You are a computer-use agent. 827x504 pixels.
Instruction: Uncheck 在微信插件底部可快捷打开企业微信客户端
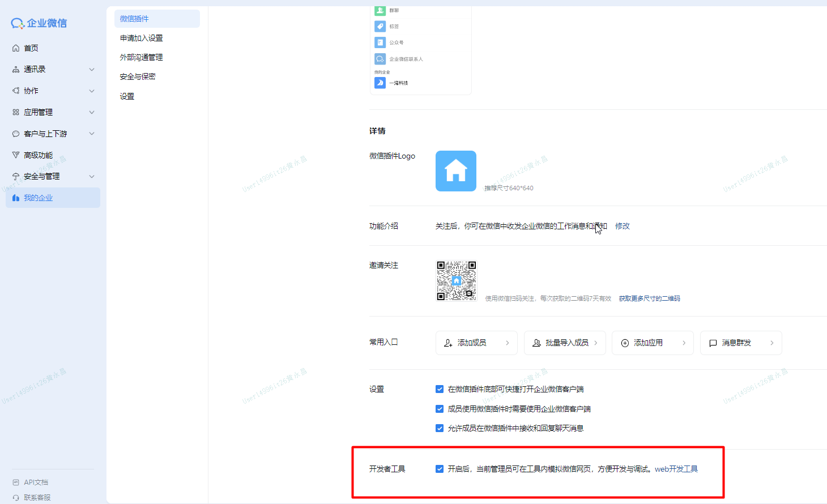pyautogui.click(x=440, y=389)
